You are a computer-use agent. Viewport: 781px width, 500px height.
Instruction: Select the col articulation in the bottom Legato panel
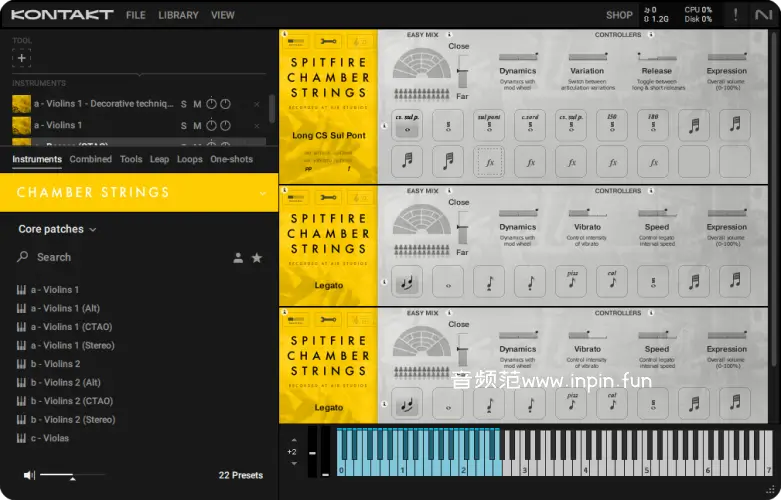point(612,403)
